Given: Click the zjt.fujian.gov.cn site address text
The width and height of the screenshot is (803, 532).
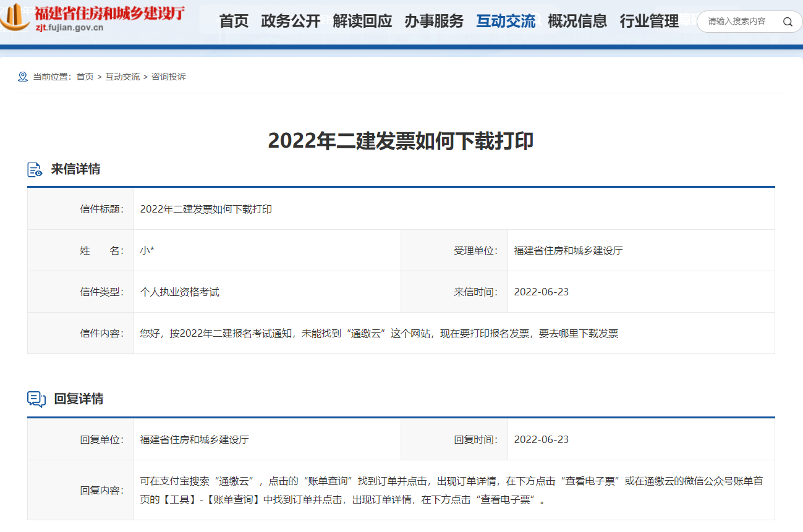Looking at the screenshot, I should pyautogui.click(x=69, y=27).
